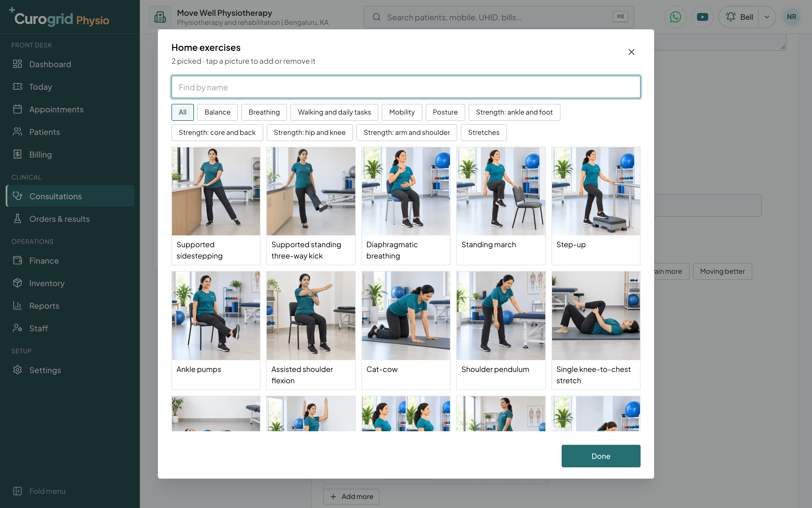Pick the Step-up exercise picture
The width and height of the screenshot is (812, 508).
[595, 191]
